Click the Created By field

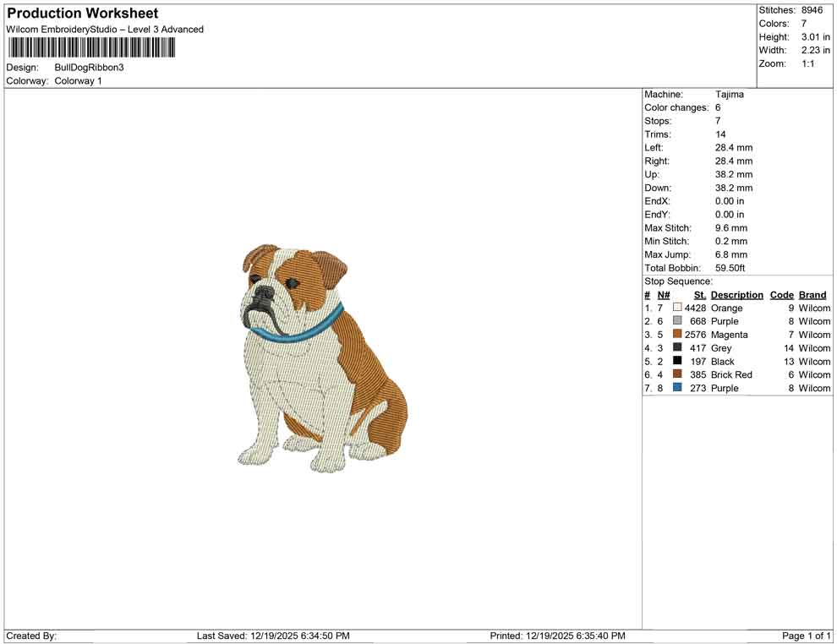pyautogui.click(x=31, y=636)
